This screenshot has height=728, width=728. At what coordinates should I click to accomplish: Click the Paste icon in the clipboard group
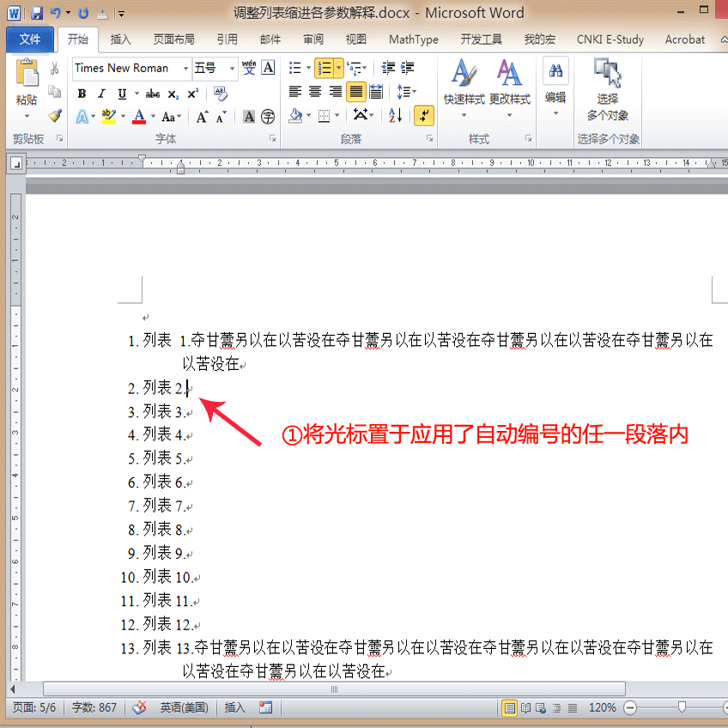point(27,73)
